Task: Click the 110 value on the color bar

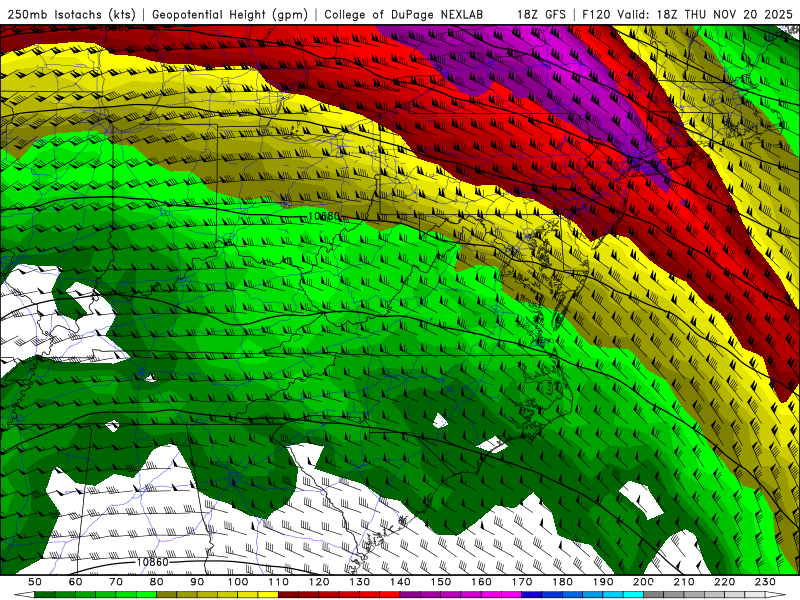Action: pos(279,582)
